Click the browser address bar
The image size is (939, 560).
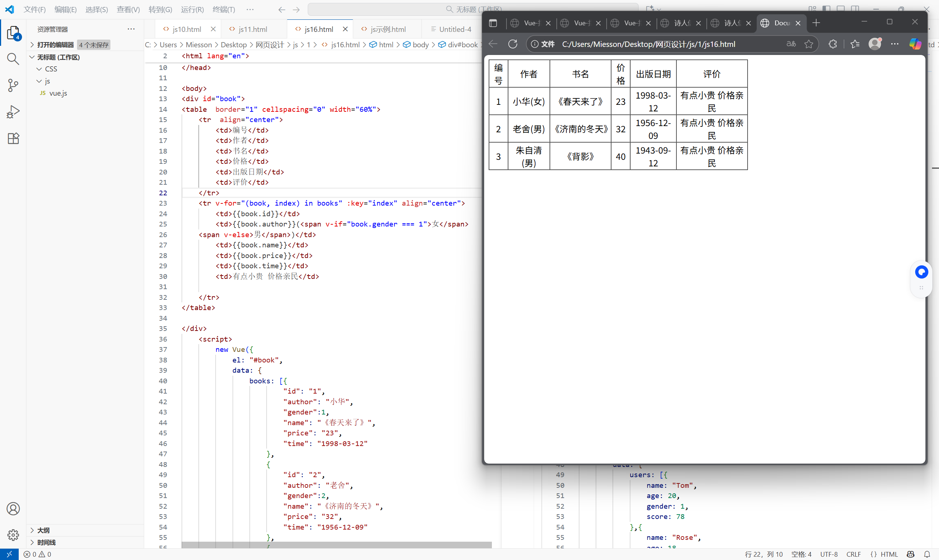pyautogui.click(x=648, y=44)
